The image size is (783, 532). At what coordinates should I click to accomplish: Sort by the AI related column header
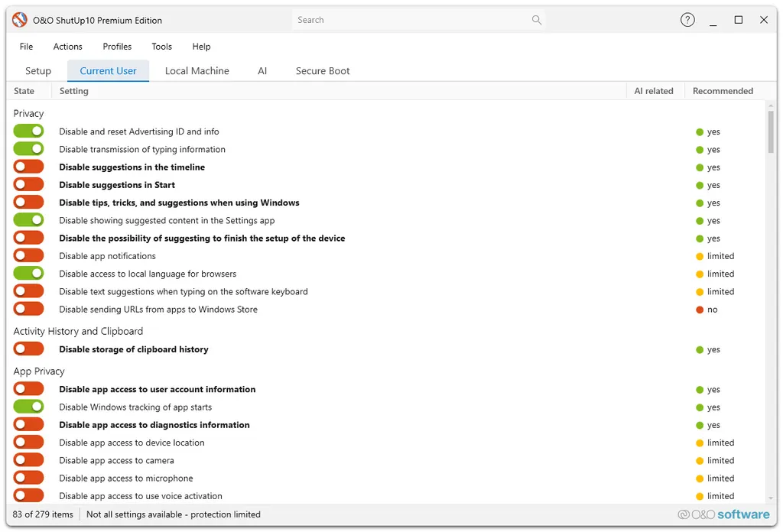pyautogui.click(x=655, y=91)
